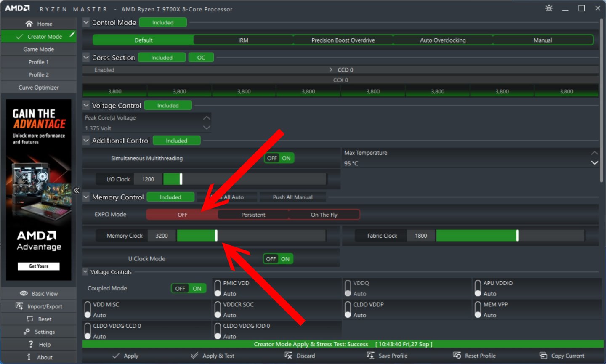This screenshot has height=364, width=606.
Task: Collapse the Voltage Controls subsection
Action: coord(85,271)
